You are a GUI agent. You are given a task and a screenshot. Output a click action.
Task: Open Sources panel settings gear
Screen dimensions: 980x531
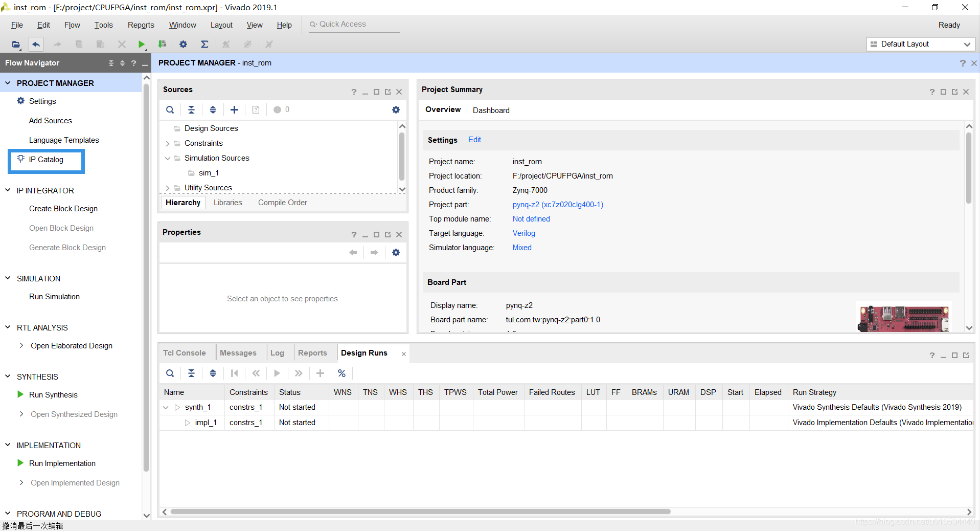point(396,109)
